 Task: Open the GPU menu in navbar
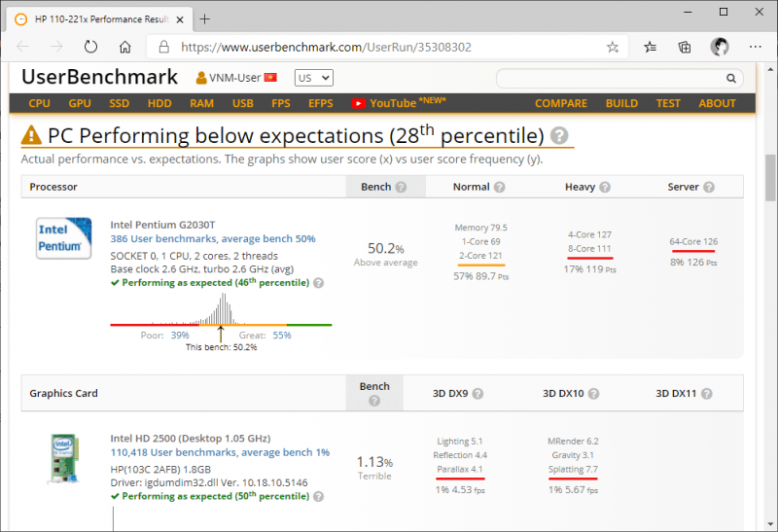80,103
